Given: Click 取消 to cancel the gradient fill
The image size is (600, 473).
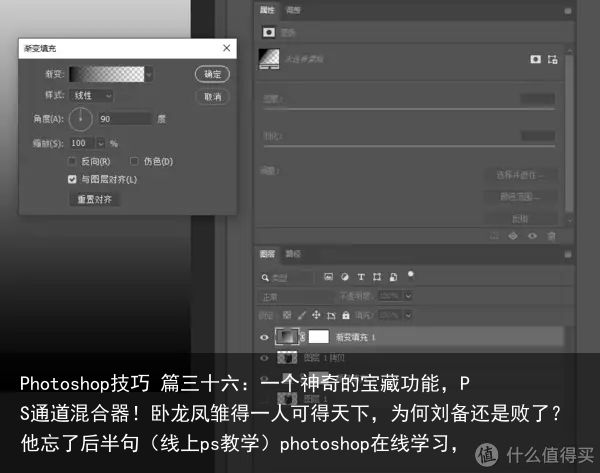Looking at the screenshot, I should [212, 97].
